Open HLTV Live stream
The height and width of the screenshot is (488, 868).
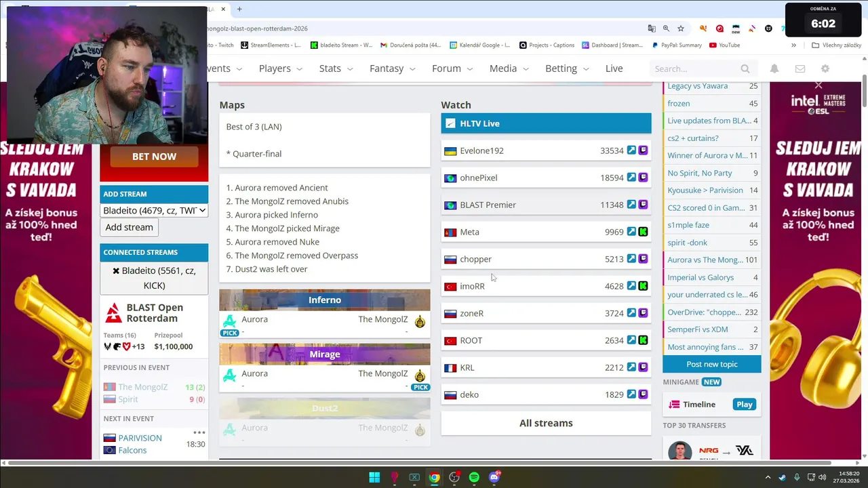pyautogui.click(x=546, y=123)
